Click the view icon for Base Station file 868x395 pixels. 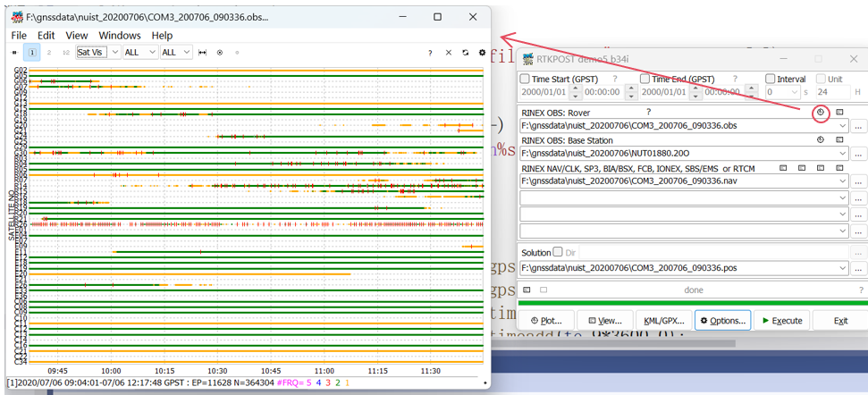click(839, 140)
